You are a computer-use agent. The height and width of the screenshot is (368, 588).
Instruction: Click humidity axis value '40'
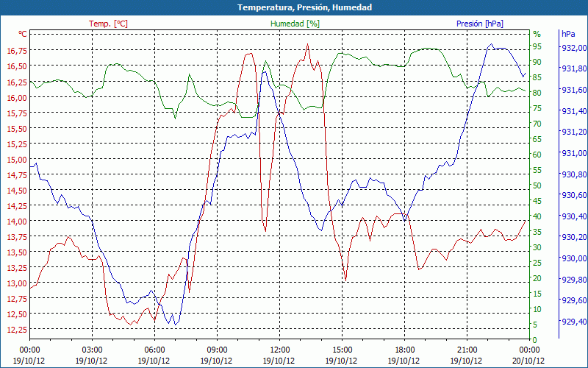point(537,216)
